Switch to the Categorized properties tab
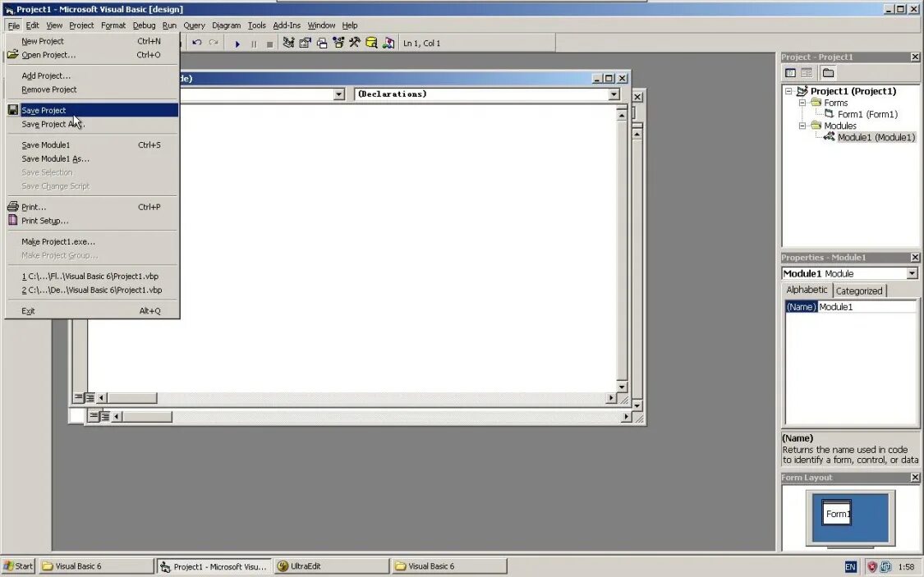Screen dimensions: 924x577 [859, 291]
